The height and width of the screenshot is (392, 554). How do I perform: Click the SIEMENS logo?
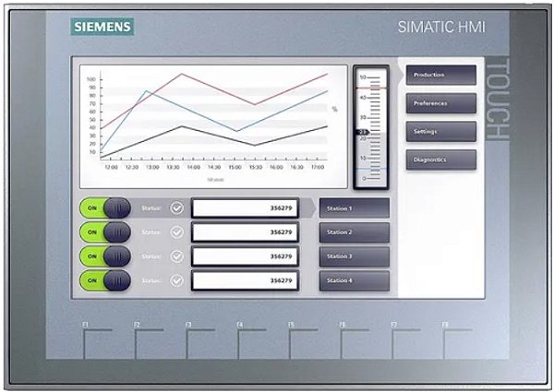(x=102, y=27)
